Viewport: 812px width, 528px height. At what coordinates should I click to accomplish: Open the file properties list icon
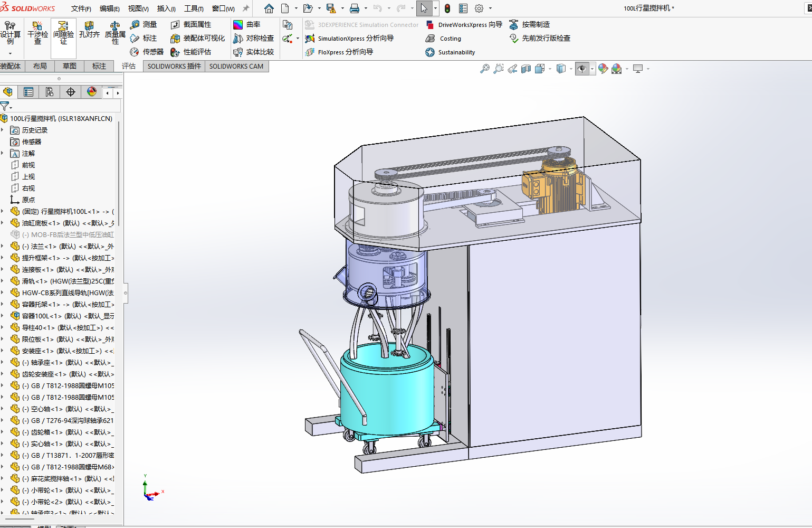click(x=463, y=8)
